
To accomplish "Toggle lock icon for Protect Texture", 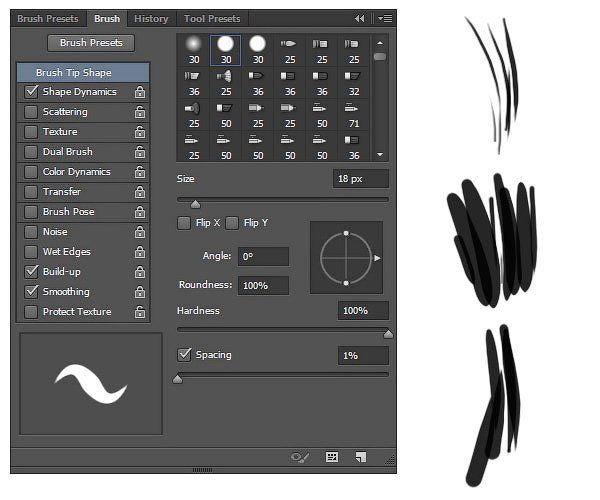I will 140,312.
